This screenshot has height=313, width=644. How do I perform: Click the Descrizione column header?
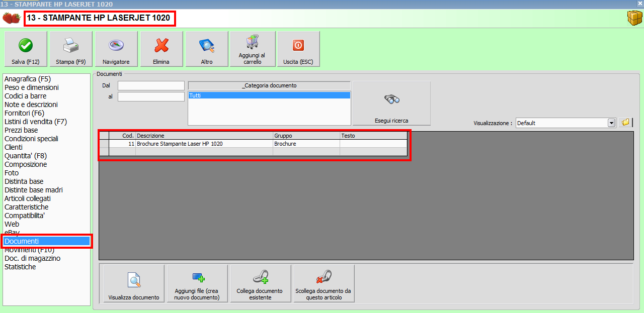point(204,136)
